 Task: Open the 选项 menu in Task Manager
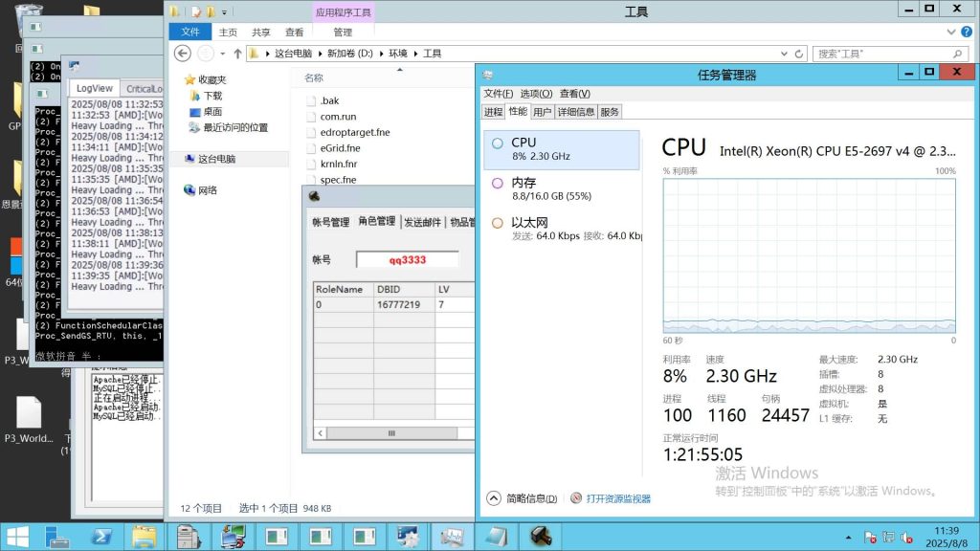click(536, 94)
